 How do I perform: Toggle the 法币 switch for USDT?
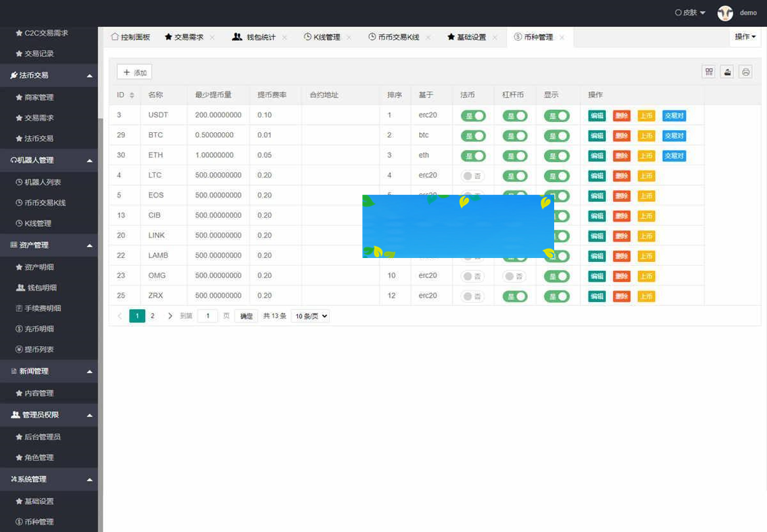[473, 116]
